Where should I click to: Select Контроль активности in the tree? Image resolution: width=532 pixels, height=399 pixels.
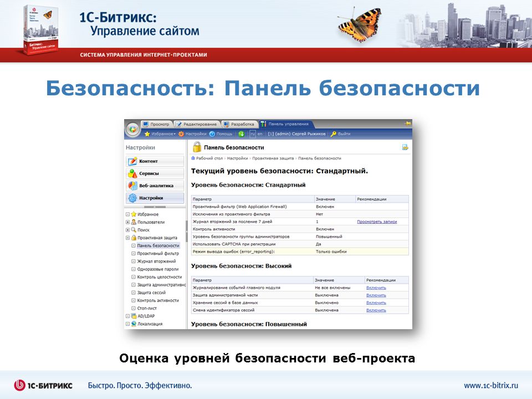pyautogui.click(x=158, y=300)
